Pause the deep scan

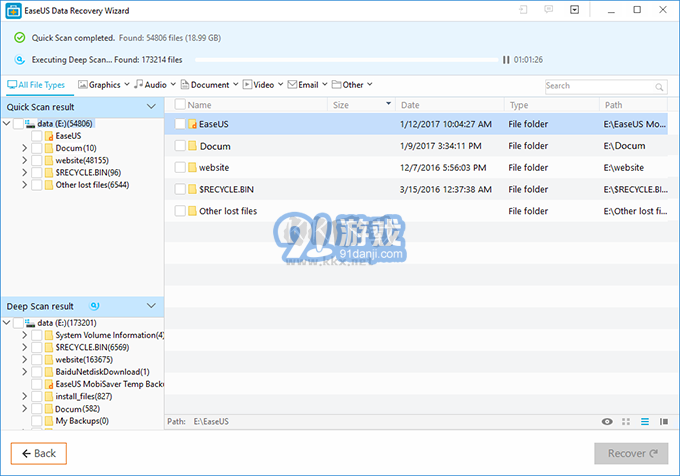point(506,60)
